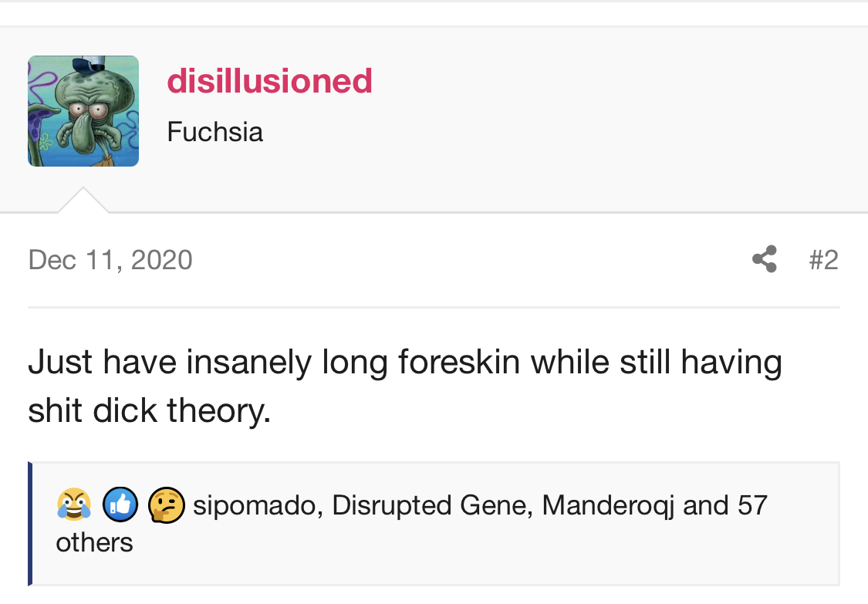
Task: Click the thinking face emoji reaction
Action: click(x=165, y=505)
